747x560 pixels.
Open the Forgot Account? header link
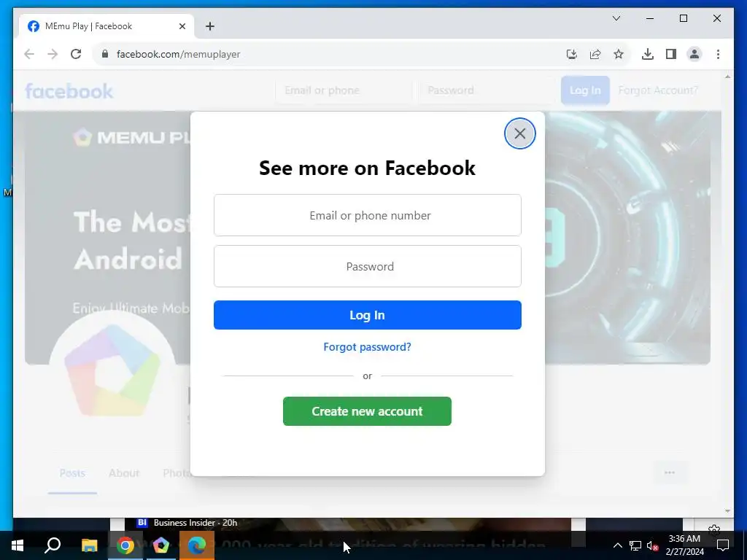658,90
